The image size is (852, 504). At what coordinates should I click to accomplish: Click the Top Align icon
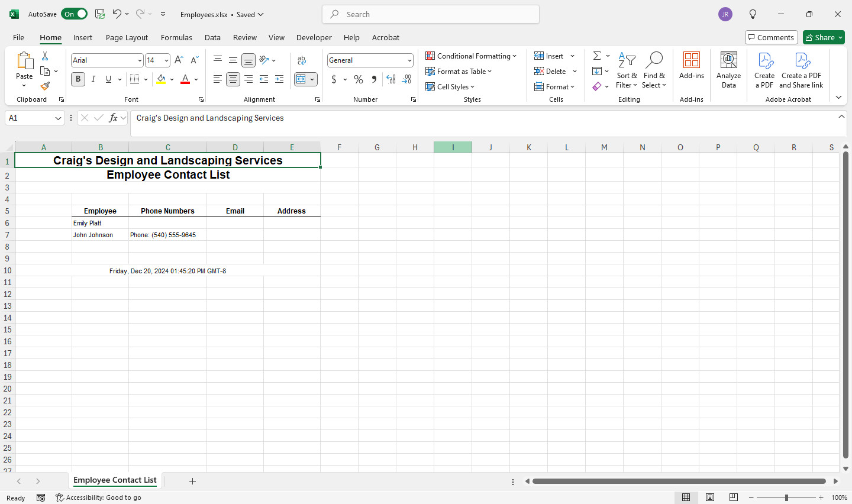click(x=218, y=60)
